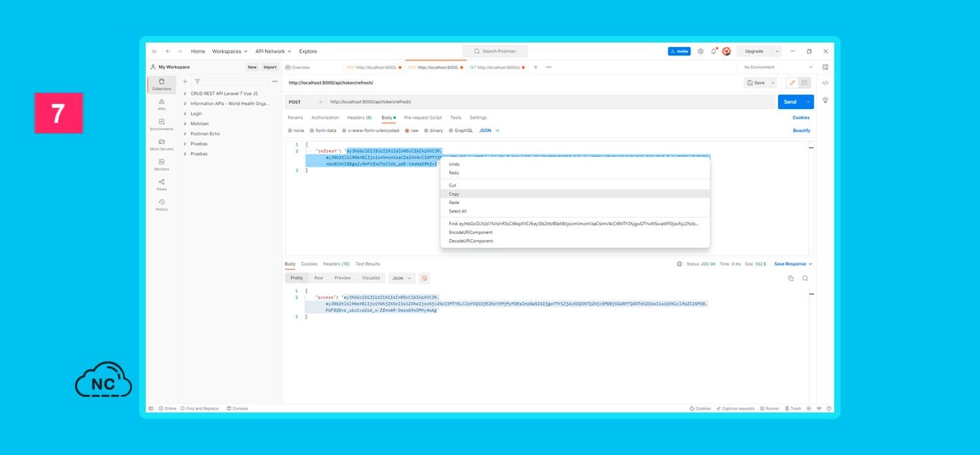Screen dimensions: 980x455
Task: Add a new collection with plus icon
Action: tap(185, 82)
